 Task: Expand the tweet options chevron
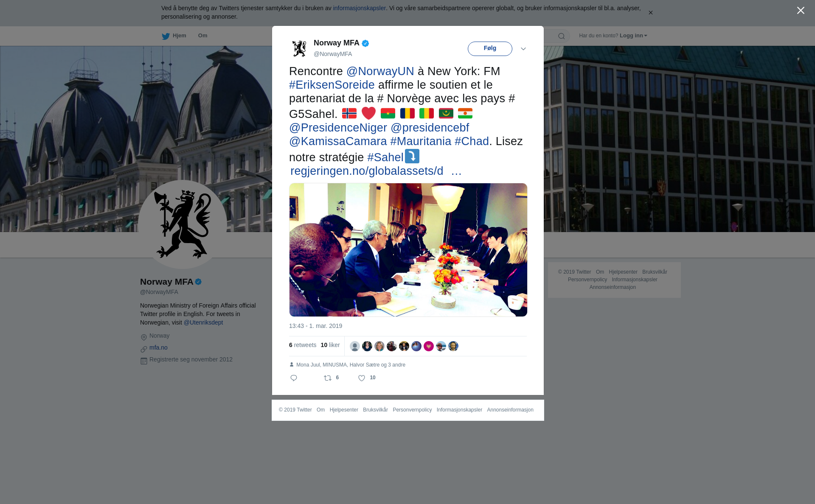point(523,49)
